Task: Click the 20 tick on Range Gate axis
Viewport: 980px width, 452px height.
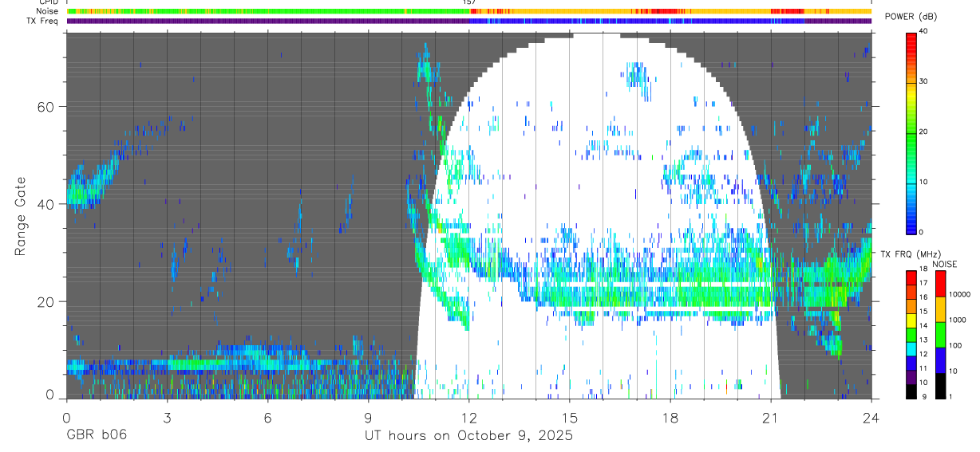Action: (48, 301)
